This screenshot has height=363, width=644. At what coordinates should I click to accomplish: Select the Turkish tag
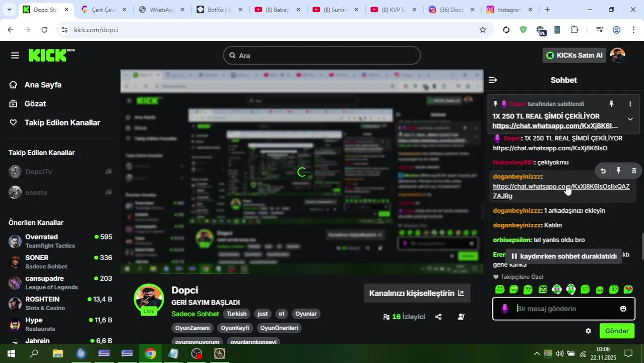pyautogui.click(x=236, y=314)
